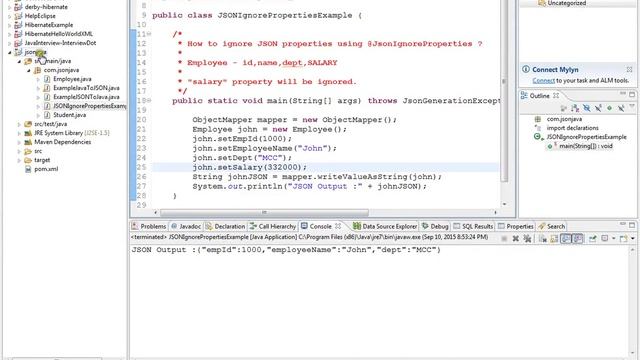Open Display Selected Console dropdown arrow

click(613, 238)
